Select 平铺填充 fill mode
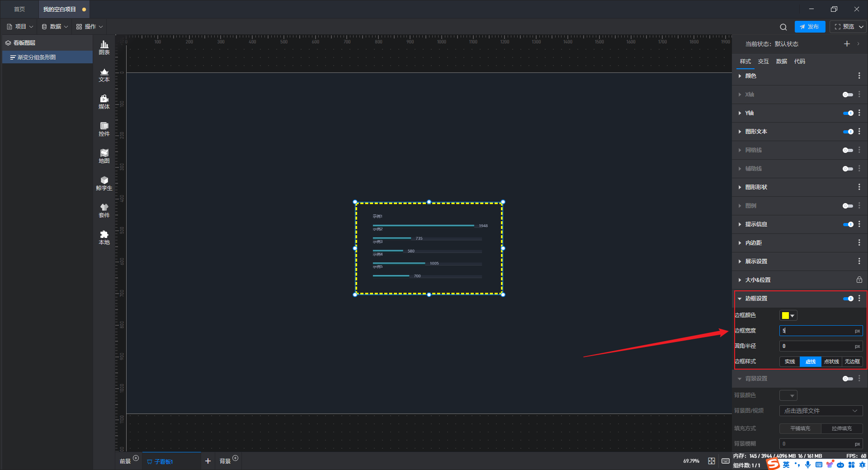This screenshot has width=868, height=470. coord(800,428)
